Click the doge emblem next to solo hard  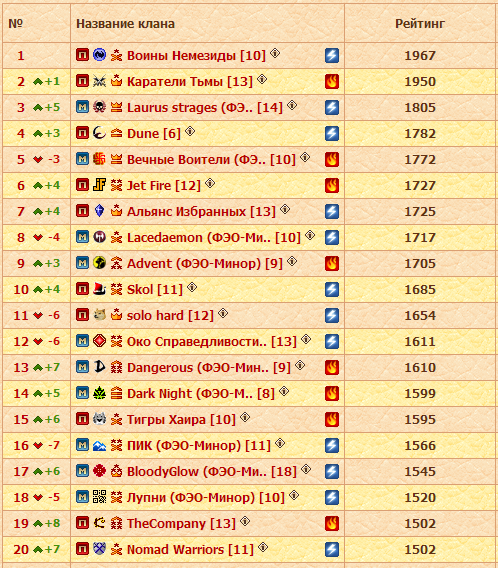99,315
